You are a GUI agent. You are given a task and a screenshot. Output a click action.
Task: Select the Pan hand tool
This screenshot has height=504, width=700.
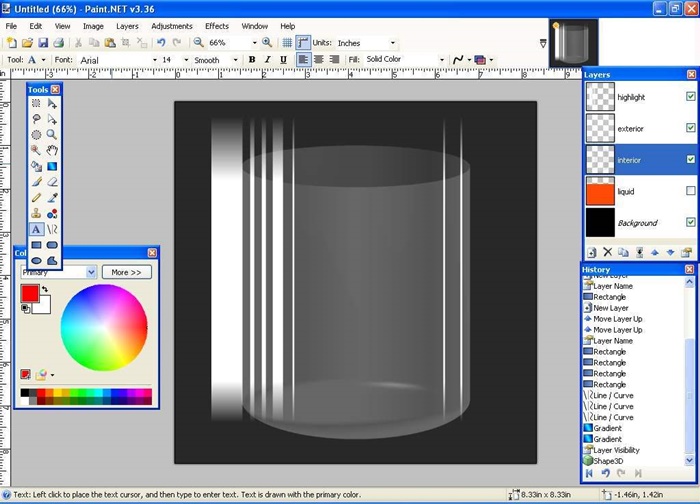[x=52, y=150]
